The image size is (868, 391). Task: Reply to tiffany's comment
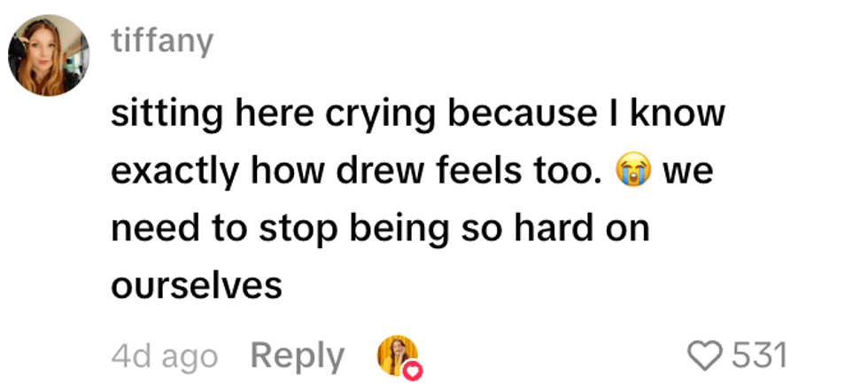(297, 356)
